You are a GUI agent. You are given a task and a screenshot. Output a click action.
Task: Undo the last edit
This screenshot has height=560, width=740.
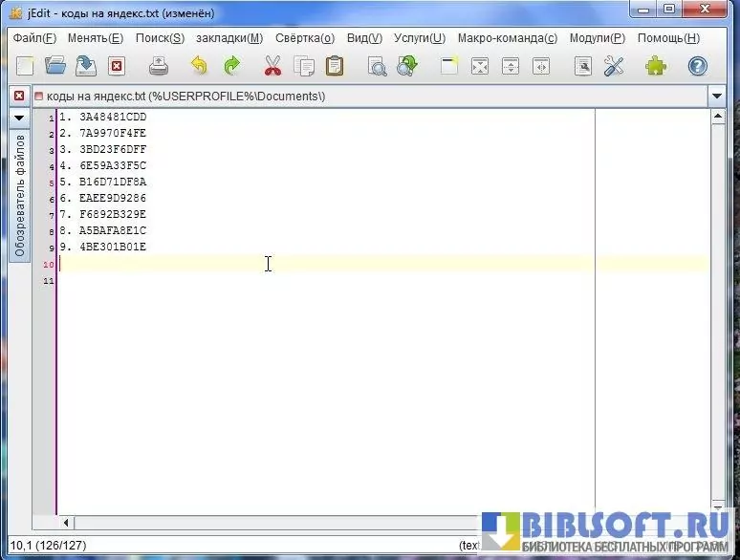(199, 66)
